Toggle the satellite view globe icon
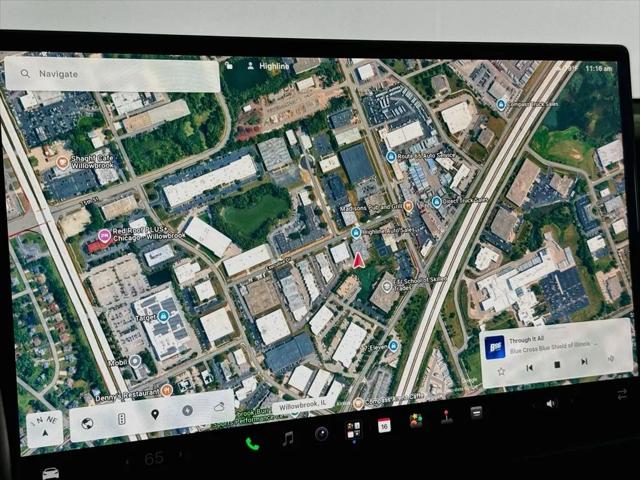640x480 pixels. [87, 424]
